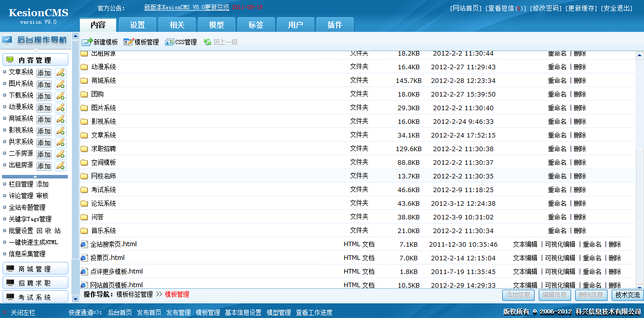The height and width of the screenshot is (318, 644).
Task: Select the 用户 tab
Action: [296, 25]
